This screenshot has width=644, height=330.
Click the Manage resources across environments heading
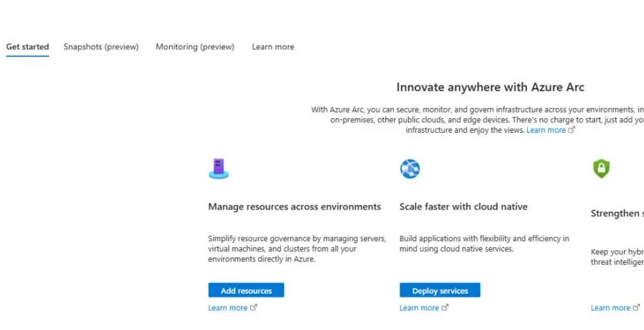294,207
